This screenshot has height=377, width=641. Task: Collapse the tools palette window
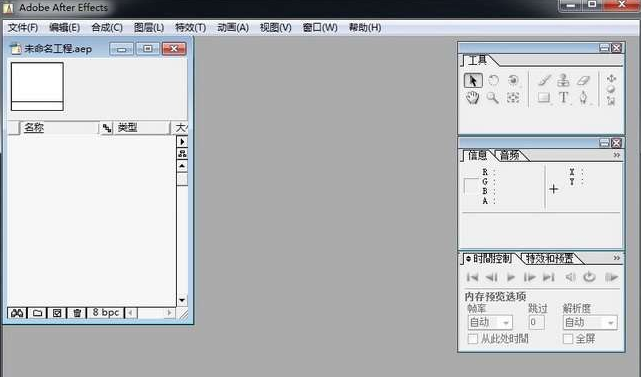[604, 48]
